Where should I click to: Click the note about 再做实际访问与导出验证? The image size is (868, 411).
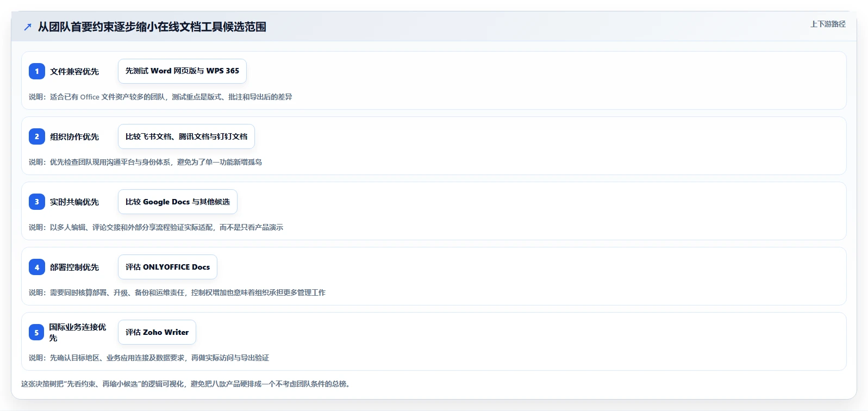pos(149,358)
